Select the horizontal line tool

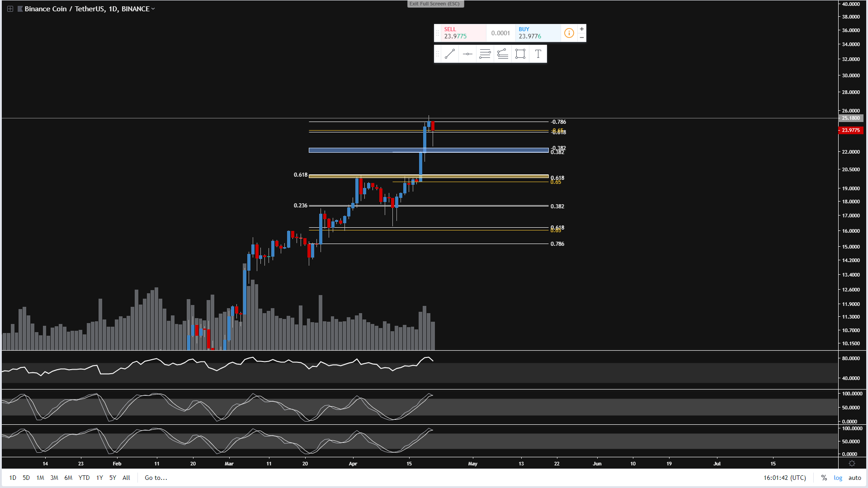[467, 54]
